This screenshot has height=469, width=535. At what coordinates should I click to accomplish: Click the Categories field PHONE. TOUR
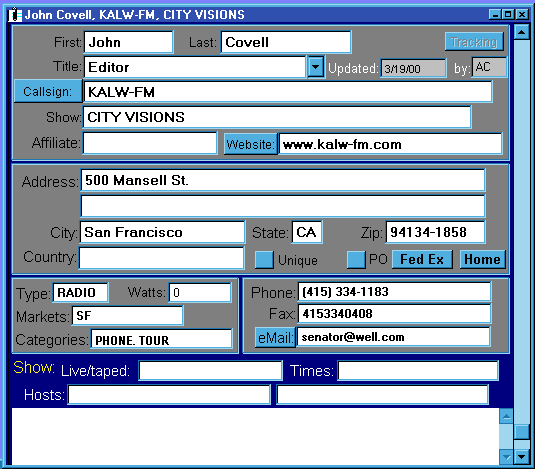[161, 339]
